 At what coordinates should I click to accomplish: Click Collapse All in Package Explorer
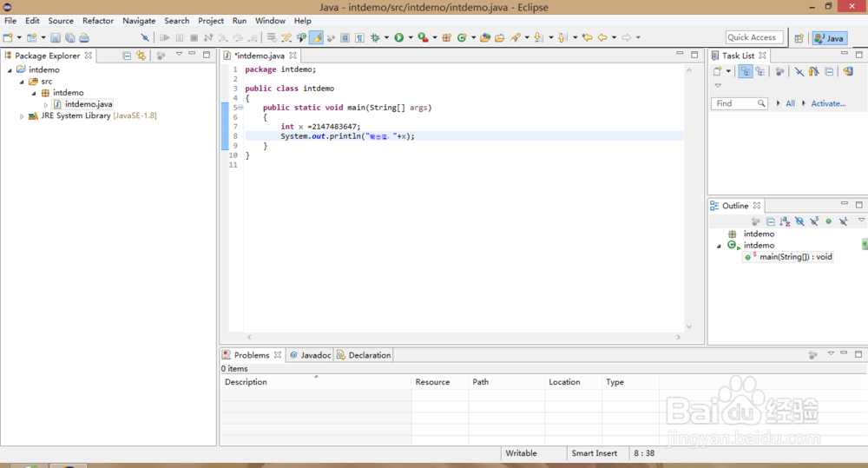click(x=127, y=56)
